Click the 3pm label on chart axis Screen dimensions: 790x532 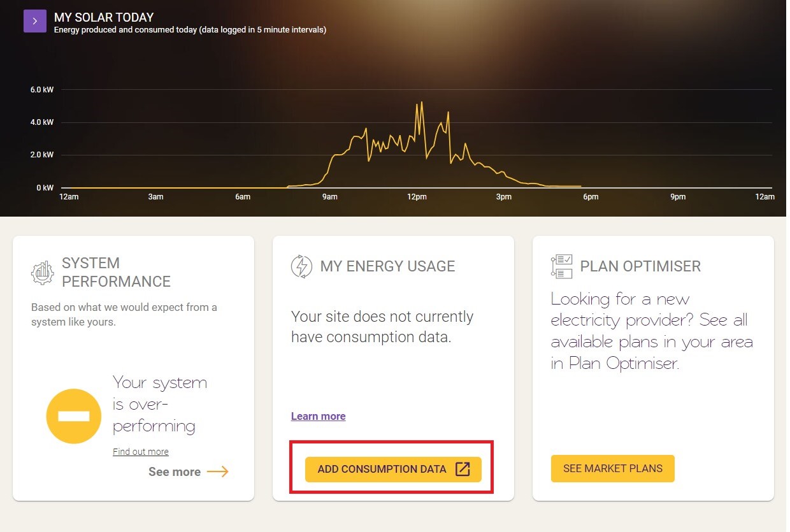point(503,197)
